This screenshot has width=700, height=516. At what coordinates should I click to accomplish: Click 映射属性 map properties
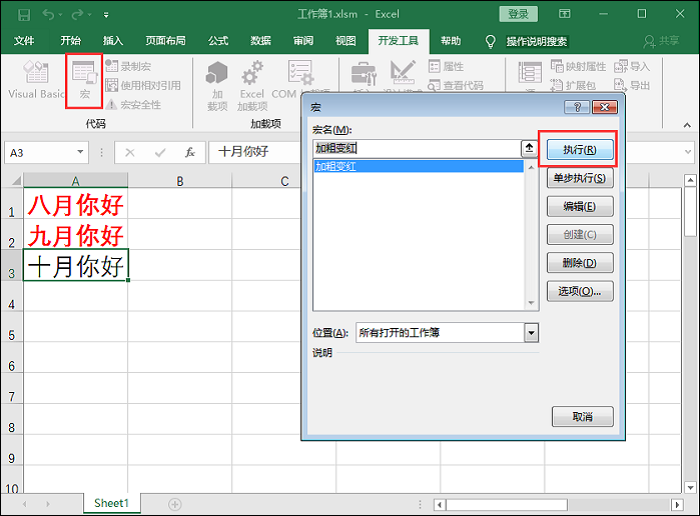[578, 67]
